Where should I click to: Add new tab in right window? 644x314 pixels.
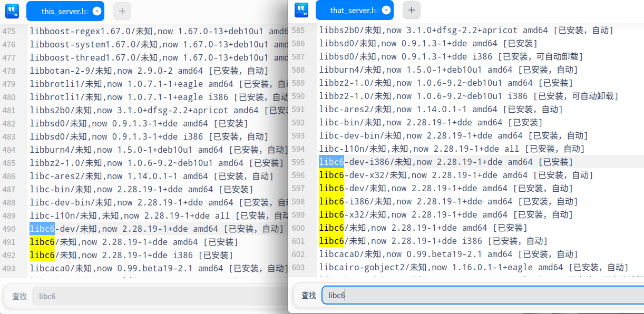click(x=412, y=10)
